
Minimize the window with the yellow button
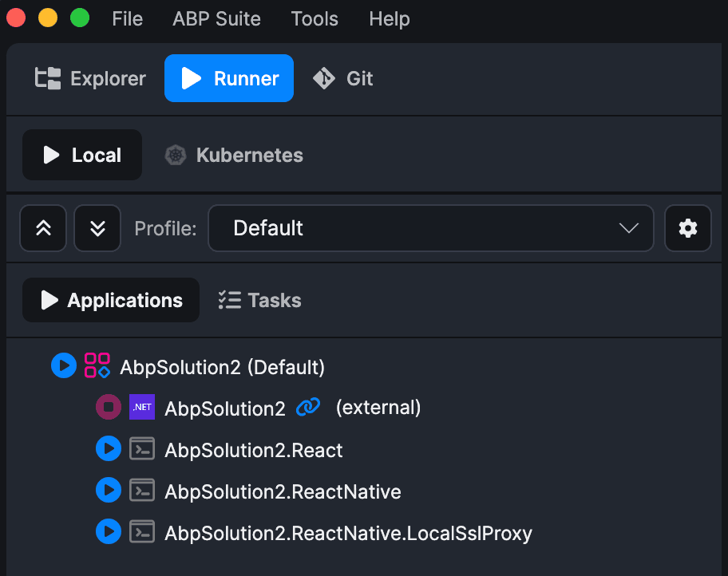click(x=47, y=18)
